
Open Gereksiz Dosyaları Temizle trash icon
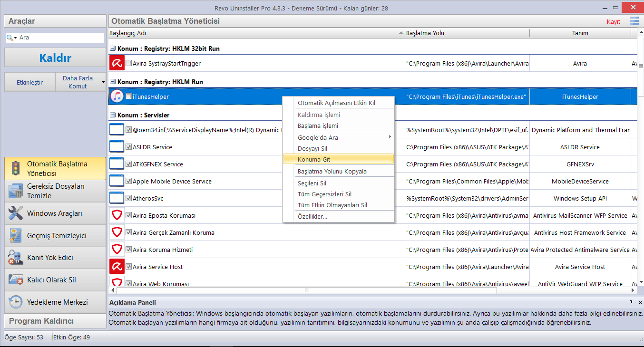15,191
